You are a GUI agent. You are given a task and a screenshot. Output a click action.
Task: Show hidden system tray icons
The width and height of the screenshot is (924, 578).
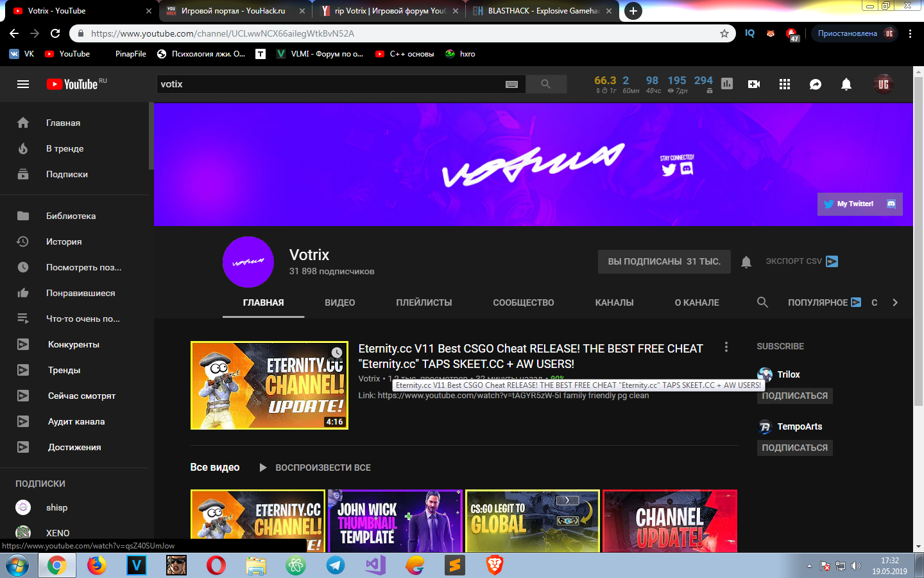pyautogui.click(x=809, y=566)
